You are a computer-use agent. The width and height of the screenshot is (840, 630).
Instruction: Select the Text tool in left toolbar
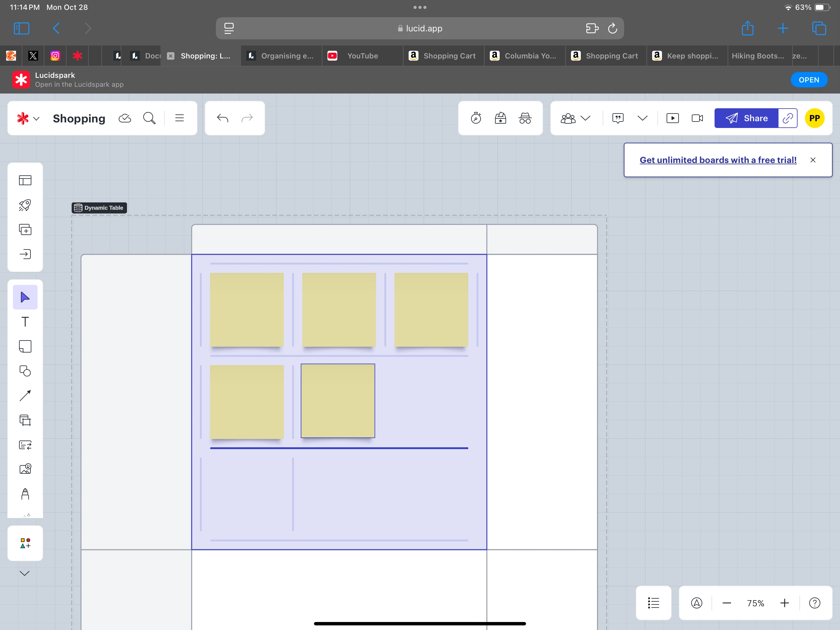click(25, 322)
